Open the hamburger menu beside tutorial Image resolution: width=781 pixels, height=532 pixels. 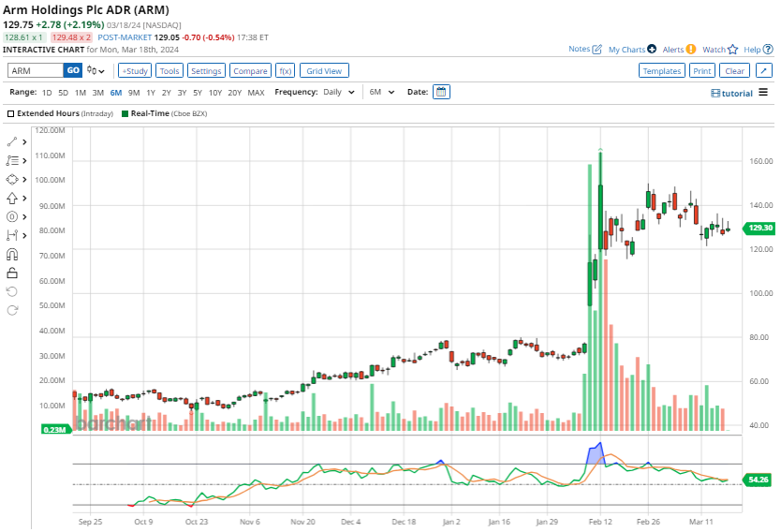763,93
